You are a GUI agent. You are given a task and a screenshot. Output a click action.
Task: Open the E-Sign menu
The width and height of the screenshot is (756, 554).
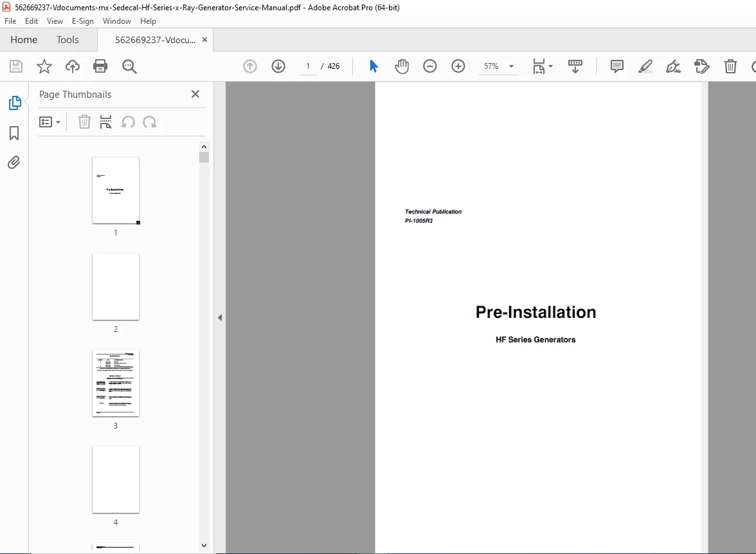82,21
